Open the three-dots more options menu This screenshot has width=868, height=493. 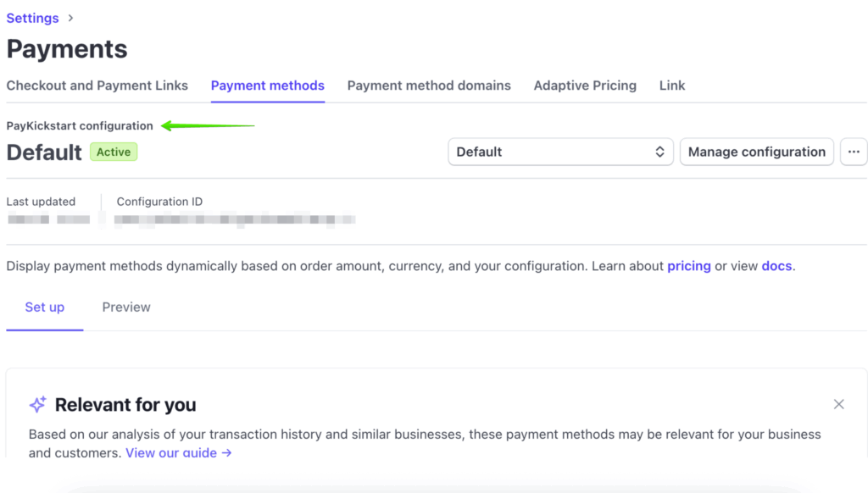tap(854, 152)
